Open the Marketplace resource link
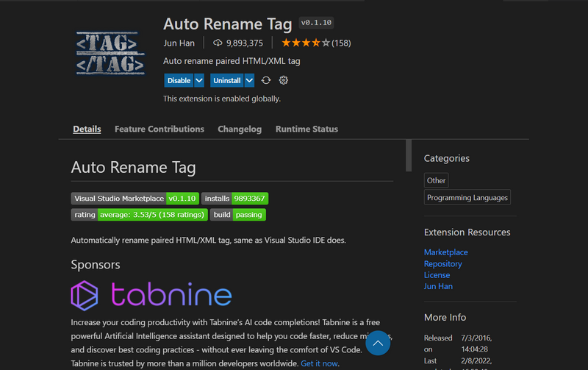Viewport: 588px width, 370px height. (446, 252)
